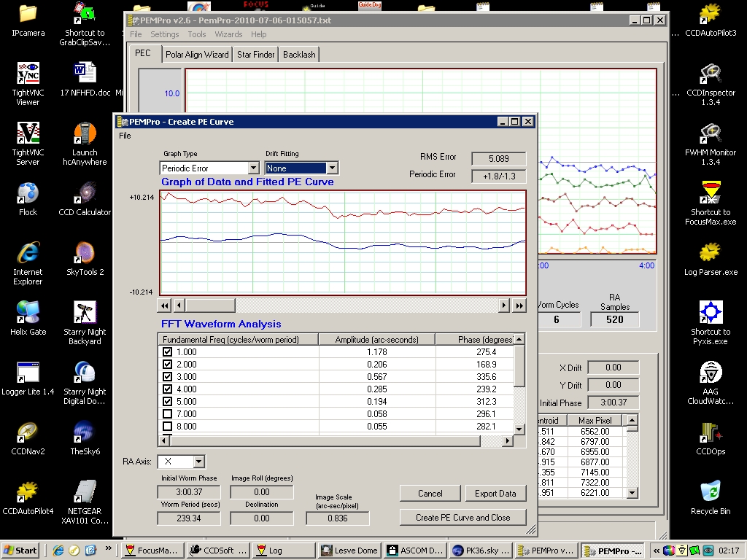Uncheck the 1.000 frequency checkbox
Image resolution: width=747 pixels, height=560 pixels.
[x=167, y=352]
